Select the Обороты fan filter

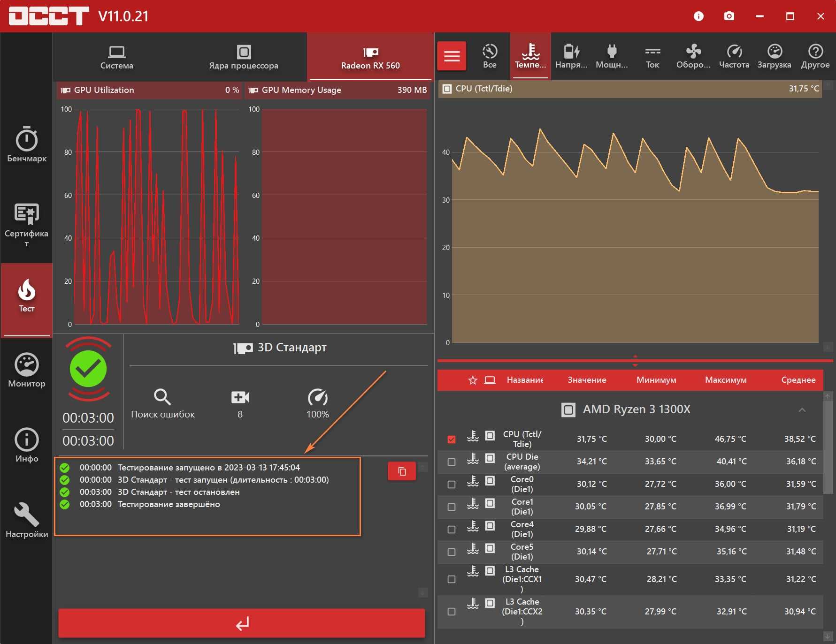[693, 56]
